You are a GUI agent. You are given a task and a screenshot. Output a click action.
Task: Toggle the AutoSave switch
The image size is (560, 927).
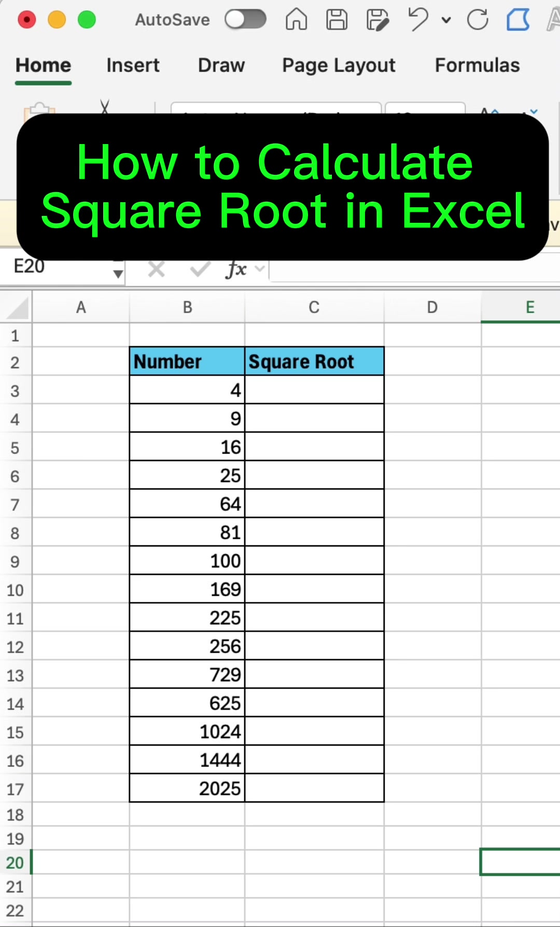pos(245,20)
